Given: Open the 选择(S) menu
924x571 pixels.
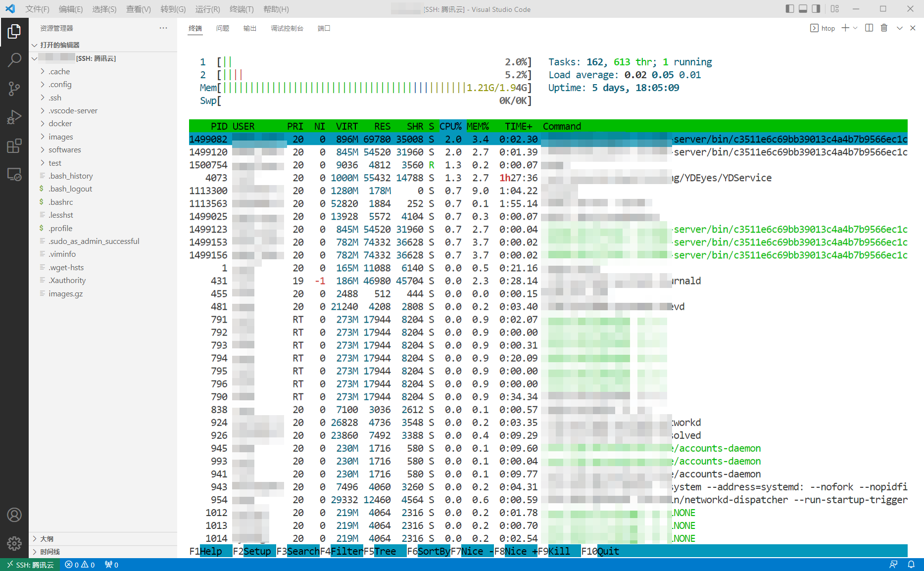Looking at the screenshot, I should click(x=104, y=9).
